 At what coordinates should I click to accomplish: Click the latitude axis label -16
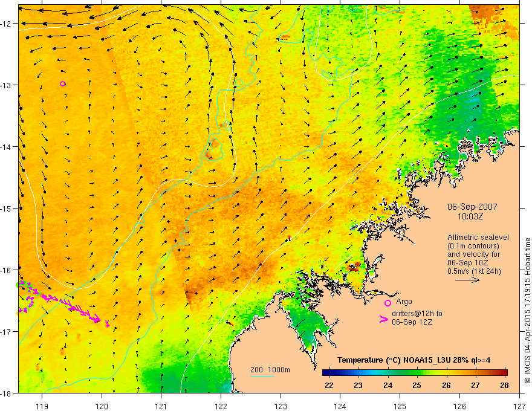[7, 270]
